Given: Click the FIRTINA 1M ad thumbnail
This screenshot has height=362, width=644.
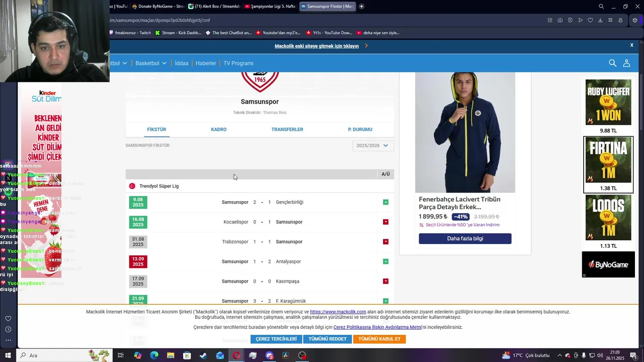Looking at the screenshot, I should 608,160.
